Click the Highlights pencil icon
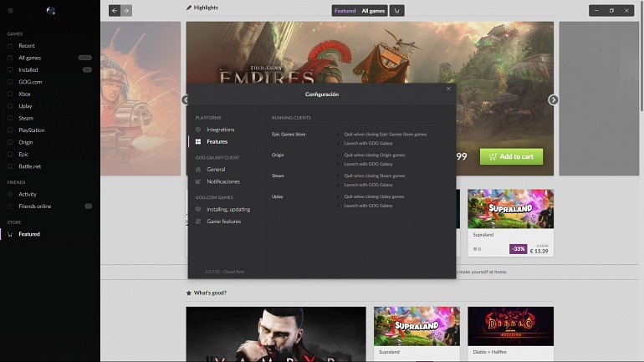Screen dimensions: 644x362 point(189,8)
